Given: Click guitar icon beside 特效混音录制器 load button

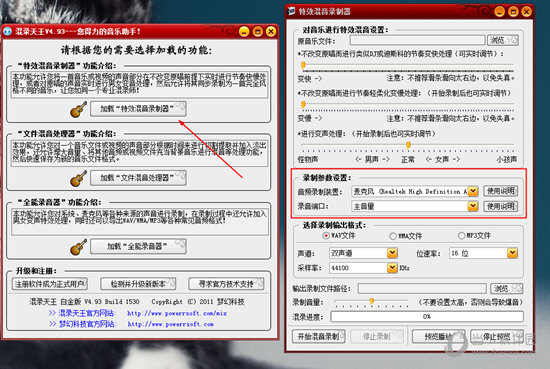Looking at the screenshot, I should click(78, 109).
